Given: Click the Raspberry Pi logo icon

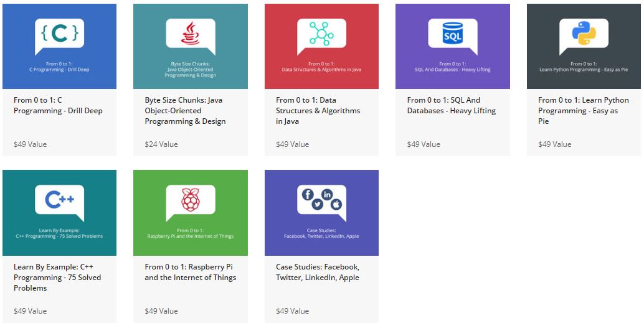Looking at the screenshot, I should click(x=190, y=200).
